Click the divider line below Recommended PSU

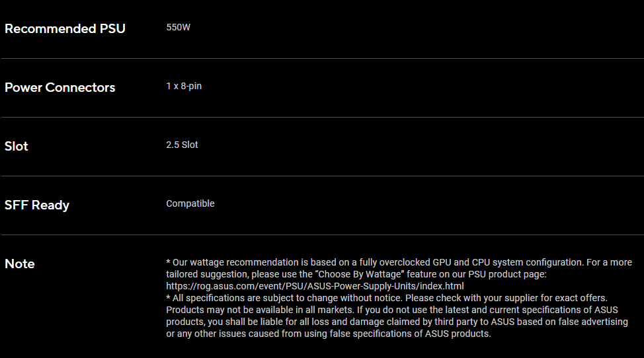point(323,58)
